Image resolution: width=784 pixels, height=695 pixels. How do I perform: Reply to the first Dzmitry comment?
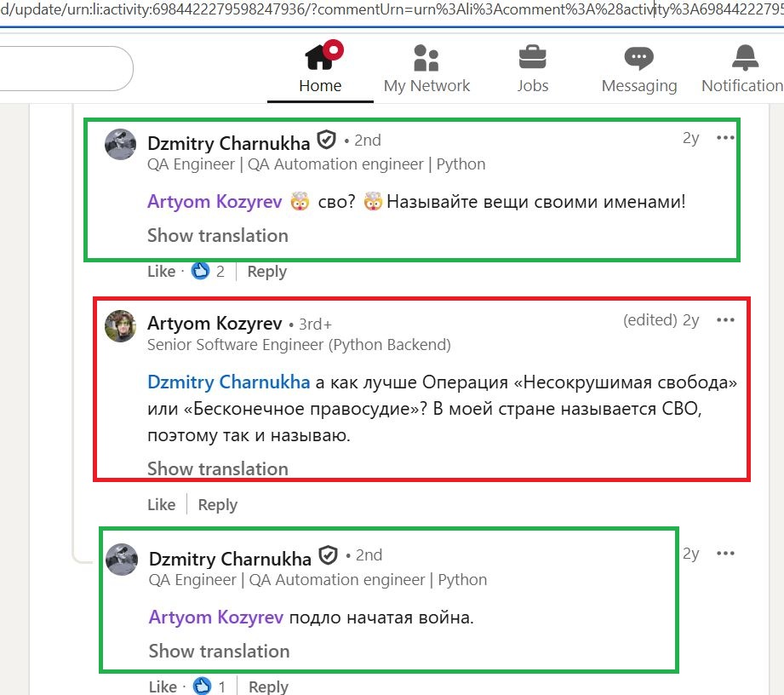(266, 272)
